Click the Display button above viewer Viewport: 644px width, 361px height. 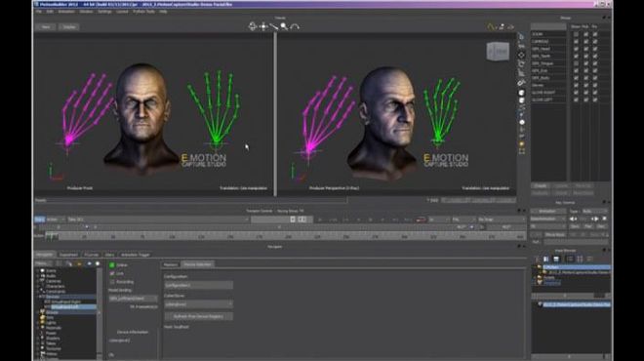tap(69, 27)
